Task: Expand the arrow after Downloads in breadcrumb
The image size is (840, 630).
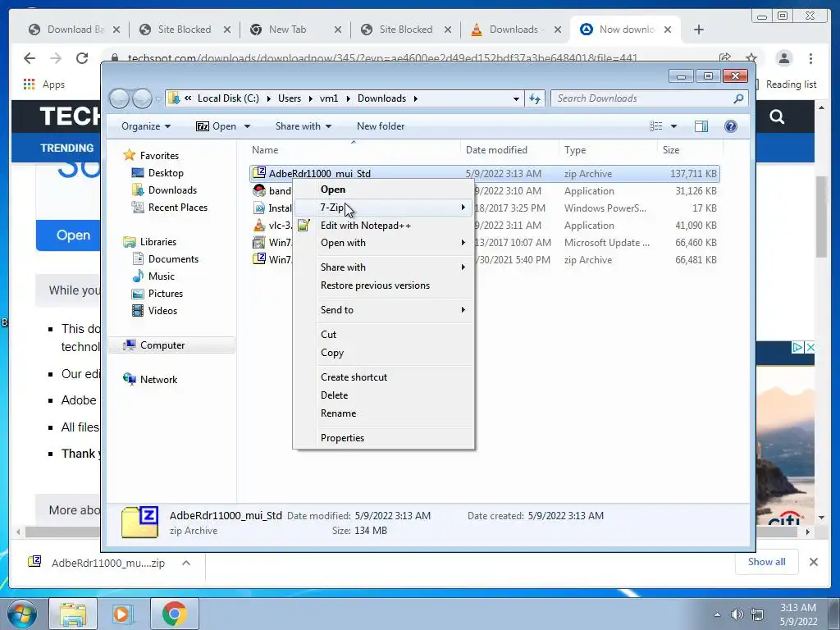Action: [x=415, y=98]
